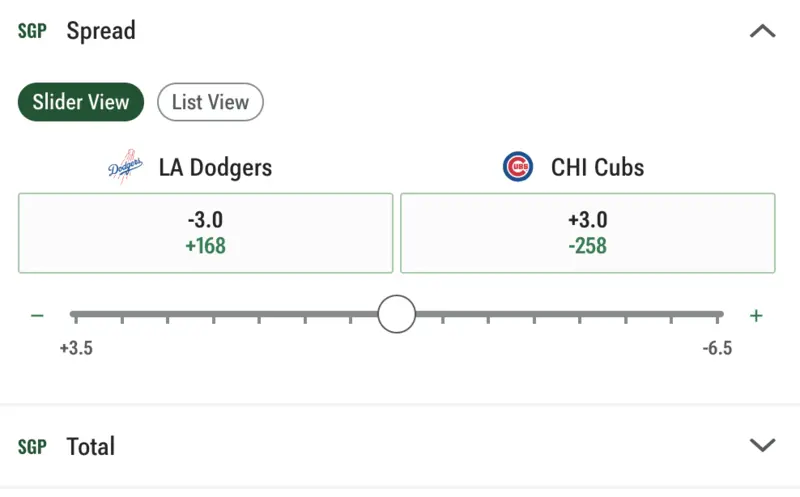Expand the Total section chevron
This screenshot has height=497, width=800.
762,445
